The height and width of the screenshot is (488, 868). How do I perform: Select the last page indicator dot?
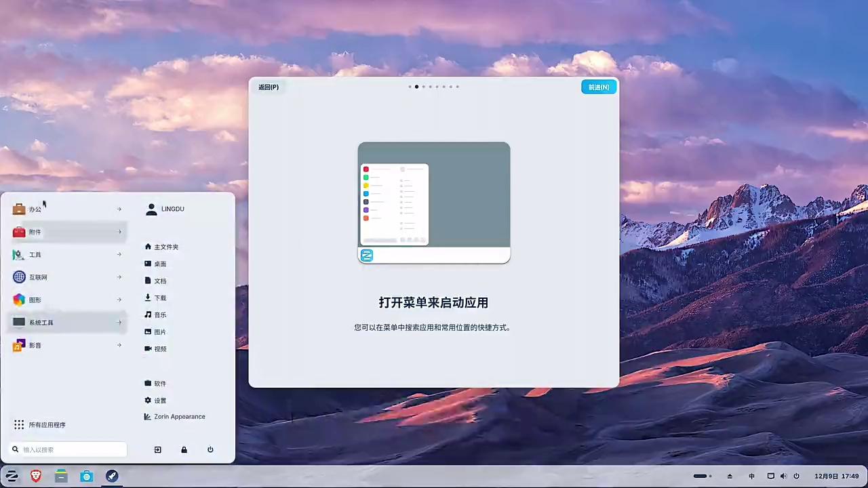(458, 87)
